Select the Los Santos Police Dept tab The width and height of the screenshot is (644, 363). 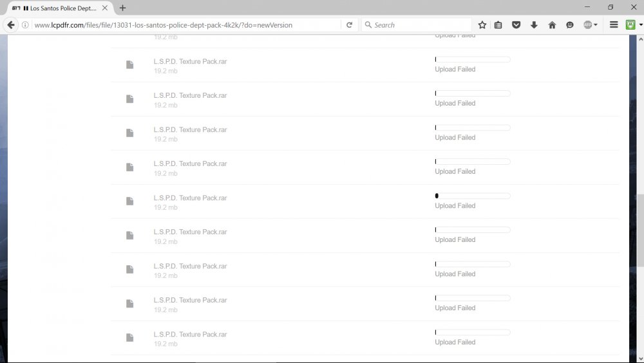[x=59, y=8]
